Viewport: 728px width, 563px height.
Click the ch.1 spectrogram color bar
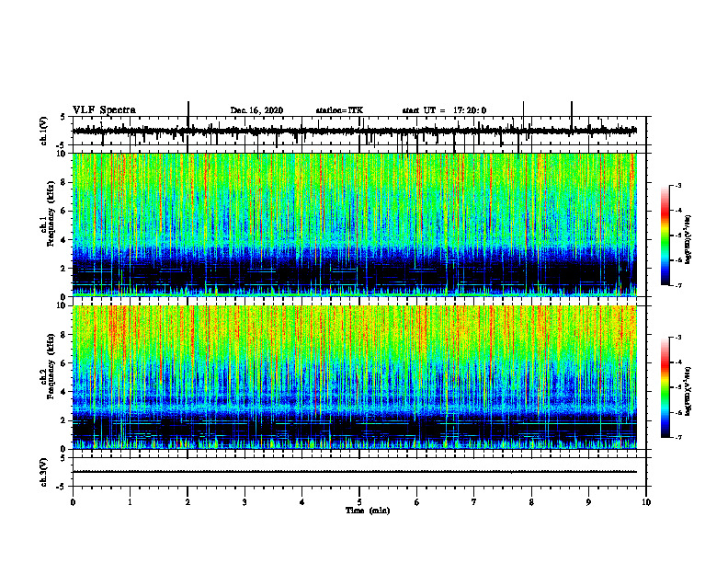tap(665, 236)
